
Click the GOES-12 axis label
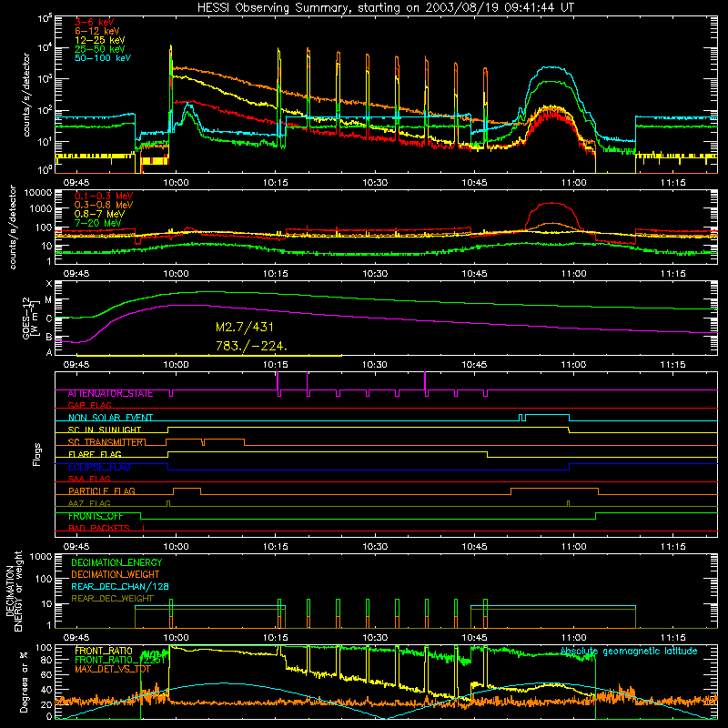click(30, 318)
